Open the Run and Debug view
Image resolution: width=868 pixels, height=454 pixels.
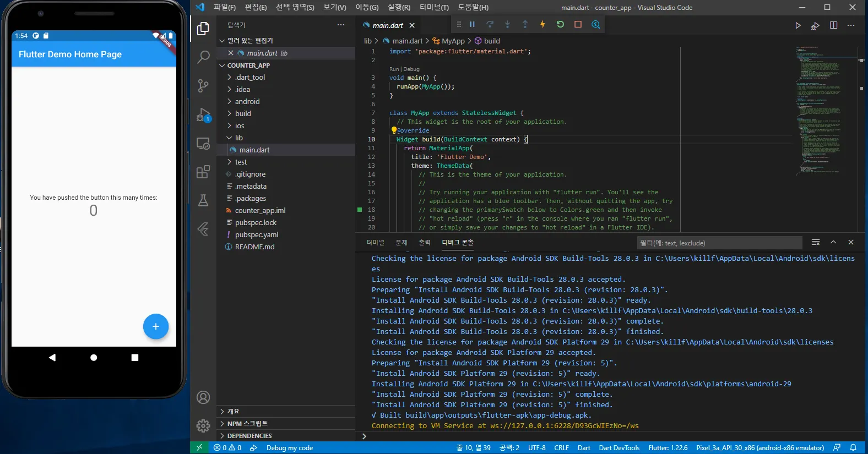203,115
